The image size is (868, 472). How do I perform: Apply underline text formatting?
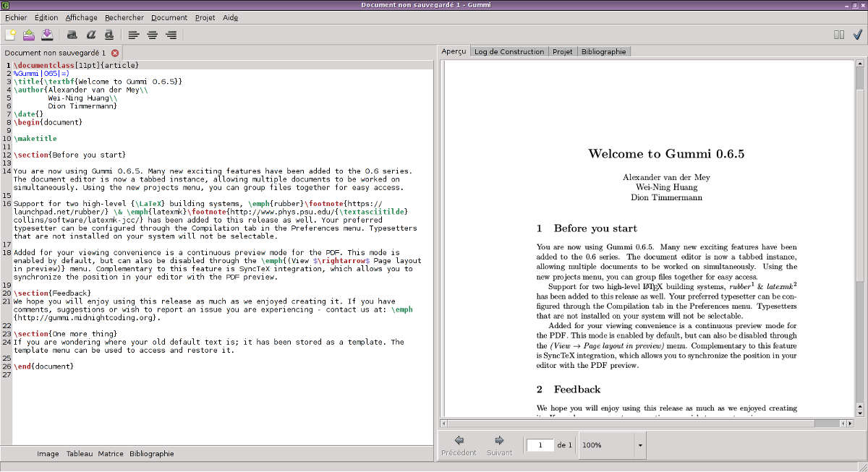pyautogui.click(x=109, y=34)
